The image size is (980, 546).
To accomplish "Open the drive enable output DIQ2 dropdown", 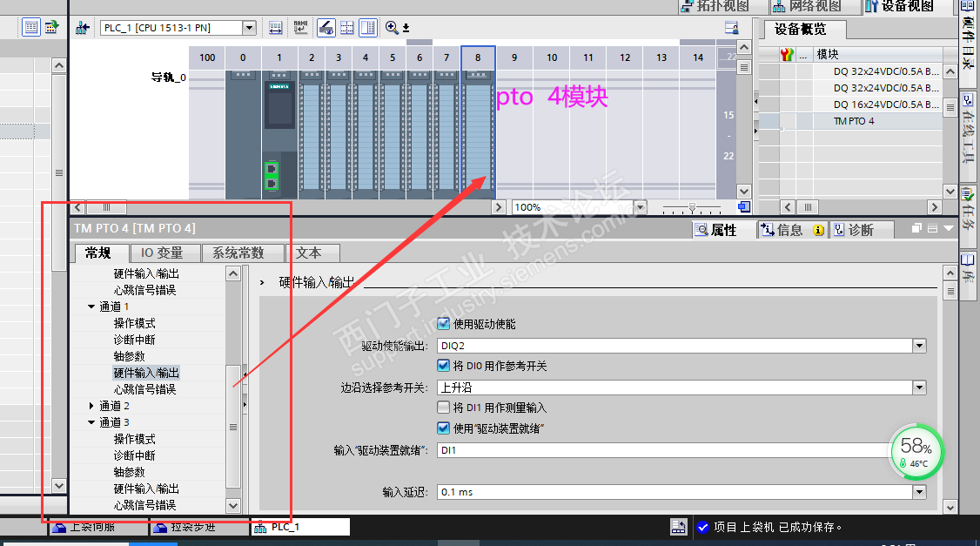I will (919, 346).
